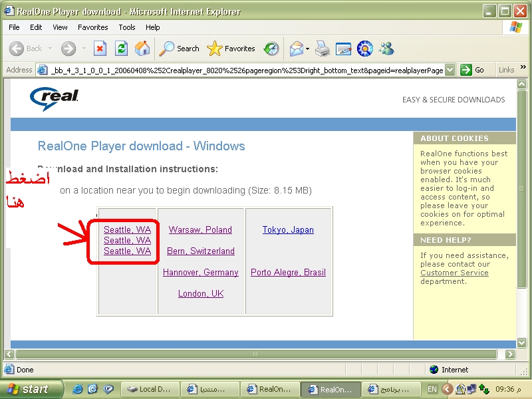Click the vertical scrollbar thumb
This screenshot has height=399, width=532.
[x=522, y=189]
